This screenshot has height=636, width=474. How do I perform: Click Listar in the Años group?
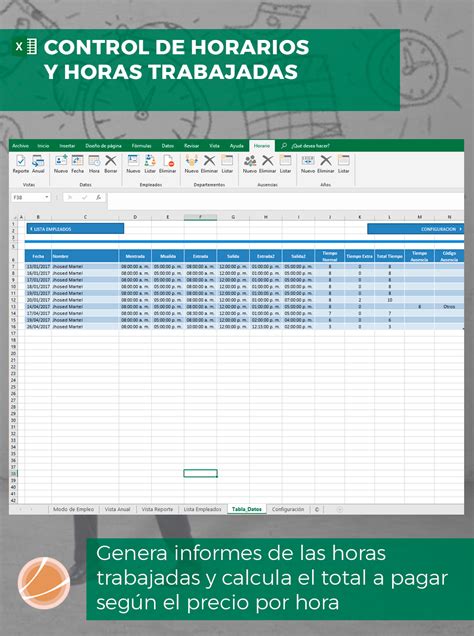coord(343,164)
